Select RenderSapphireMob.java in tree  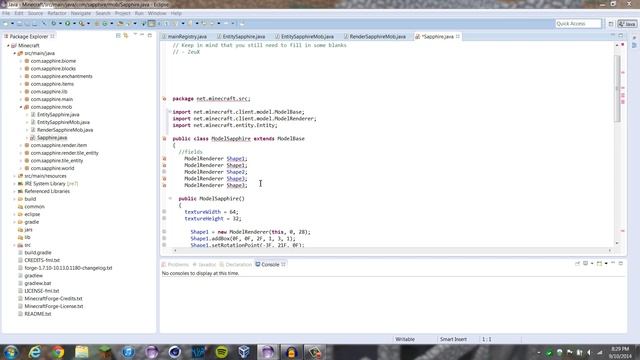65,130
